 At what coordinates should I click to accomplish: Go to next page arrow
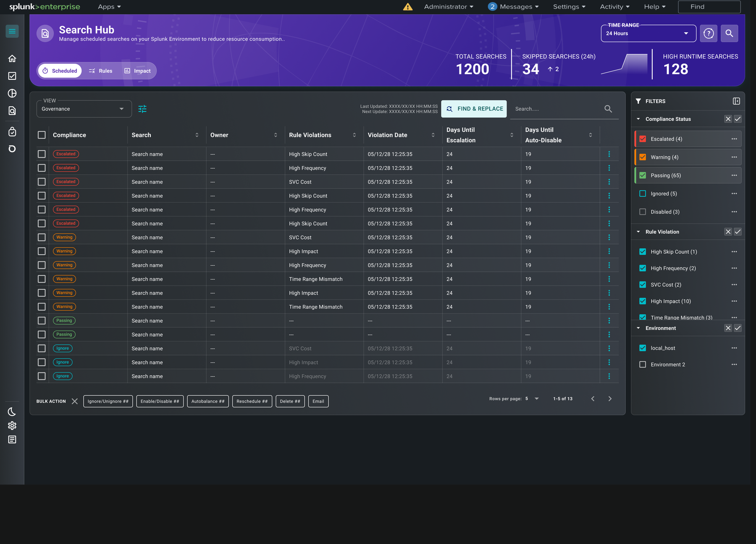pyautogui.click(x=610, y=399)
